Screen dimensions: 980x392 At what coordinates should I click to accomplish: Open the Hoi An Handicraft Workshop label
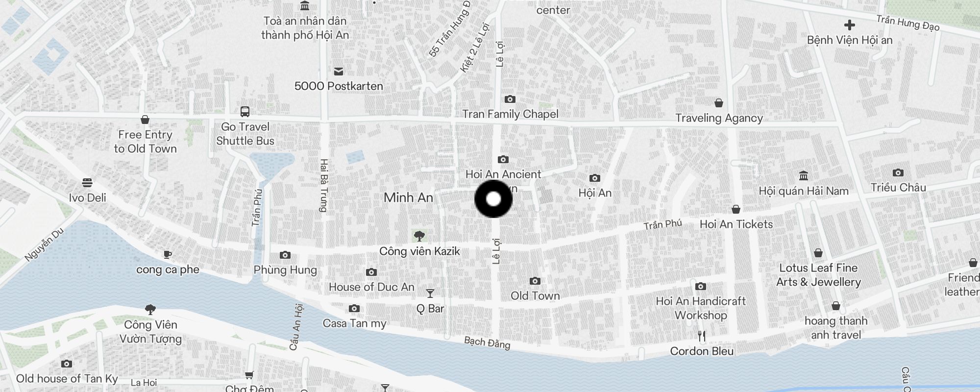point(701,308)
